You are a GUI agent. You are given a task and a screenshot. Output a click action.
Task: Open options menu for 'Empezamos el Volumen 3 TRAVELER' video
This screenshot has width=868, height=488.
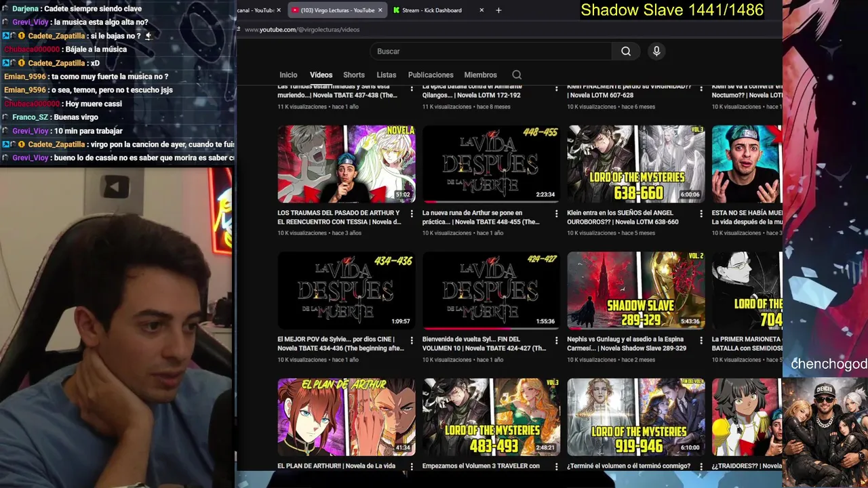point(556,466)
